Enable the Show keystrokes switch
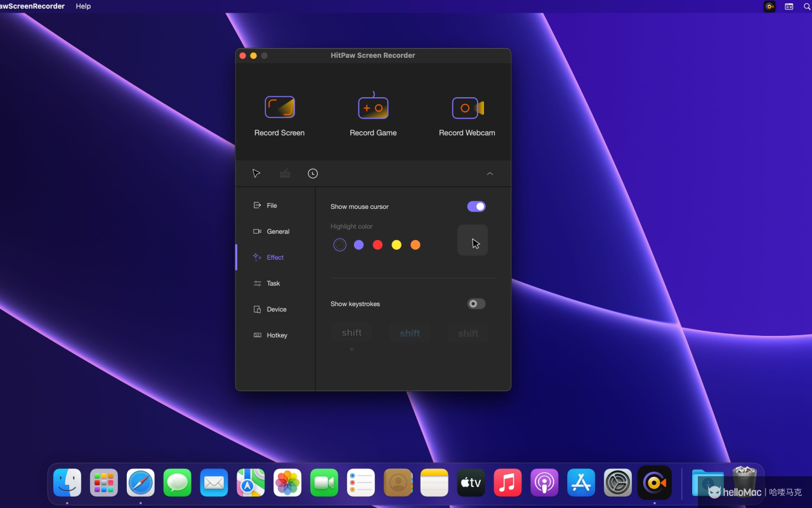The image size is (812, 508). coord(476,304)
